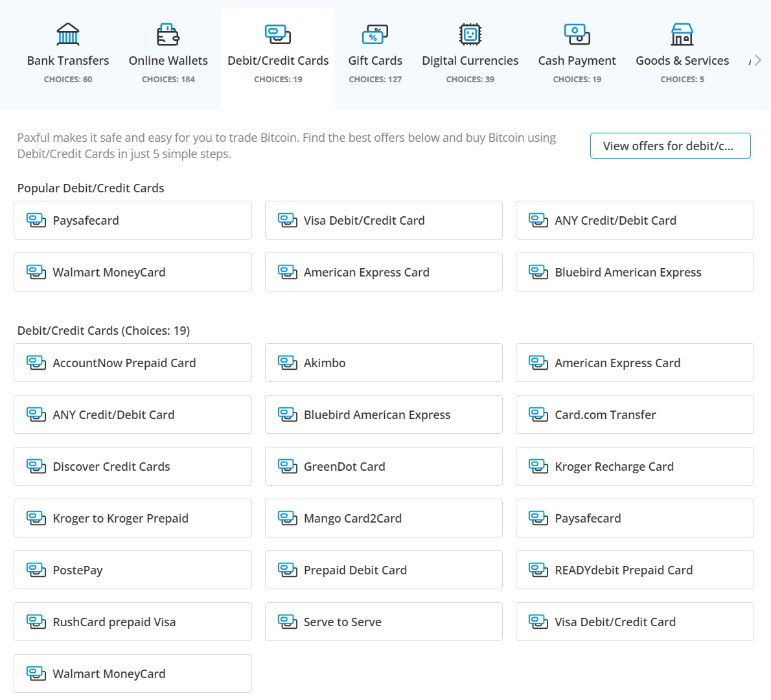This screenshot has width=771, height=700.
Task: Choose Paysafecard under Popular Debit/Credit Cards
Action: point(133,220)
